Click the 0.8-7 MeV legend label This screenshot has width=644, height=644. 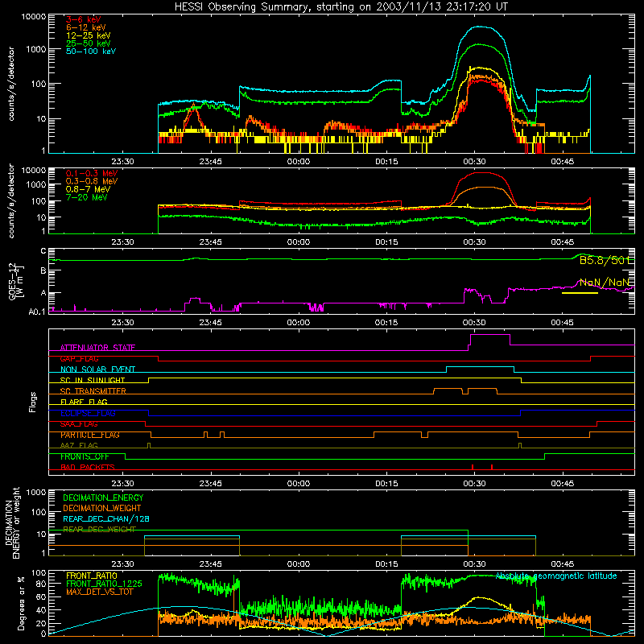[89, 189]
